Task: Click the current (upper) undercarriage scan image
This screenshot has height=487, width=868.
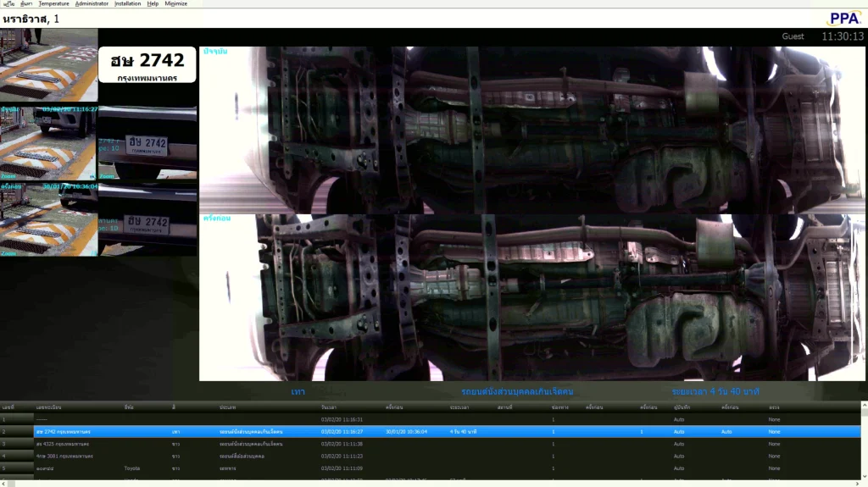Action: point(531,130)
